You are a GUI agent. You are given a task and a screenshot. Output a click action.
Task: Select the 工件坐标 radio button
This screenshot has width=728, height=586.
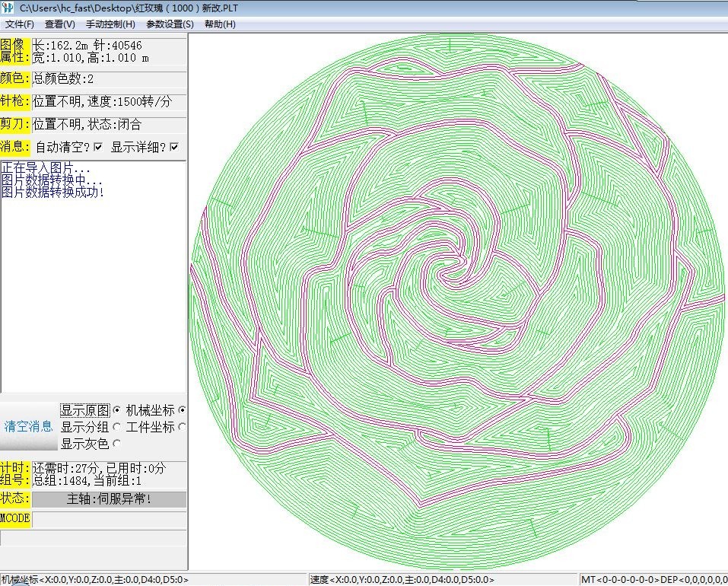(x=182, y=427)
